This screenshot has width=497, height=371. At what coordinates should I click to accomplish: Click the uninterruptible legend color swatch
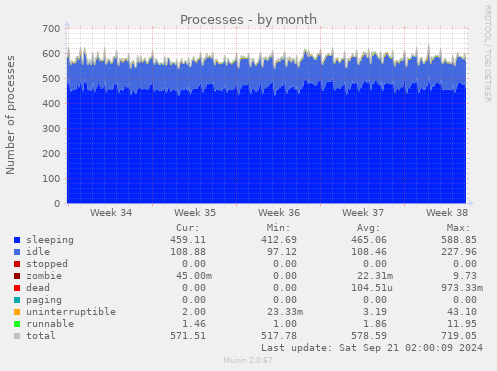pos(17,312)
